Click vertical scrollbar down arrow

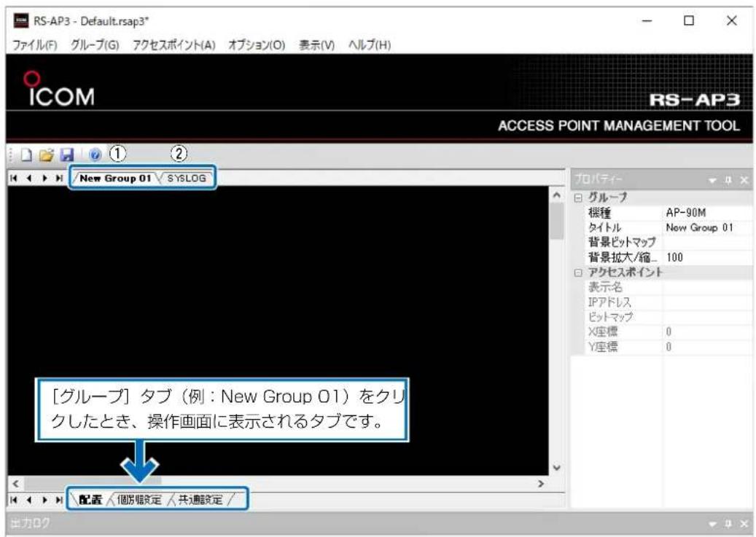(x=556, y=468)
